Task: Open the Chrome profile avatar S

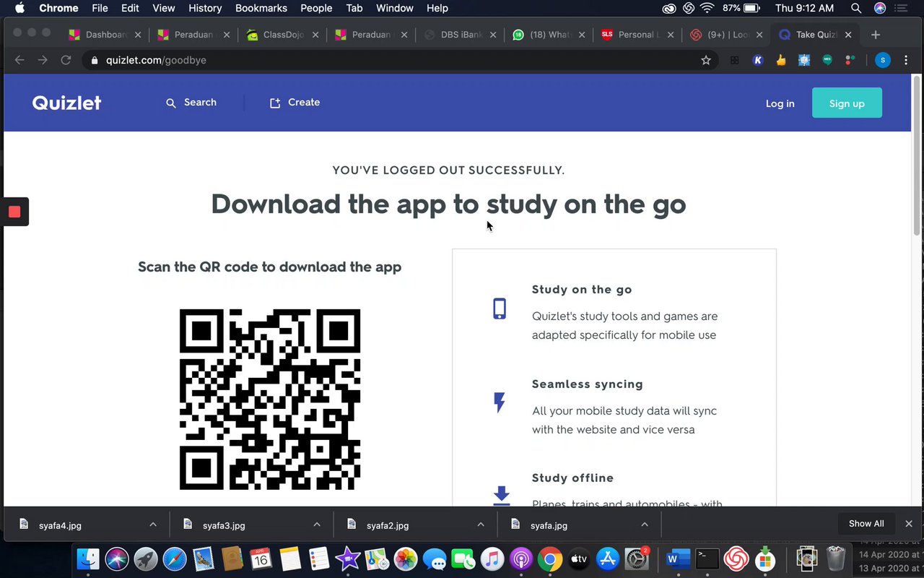Action: point(882,61)
